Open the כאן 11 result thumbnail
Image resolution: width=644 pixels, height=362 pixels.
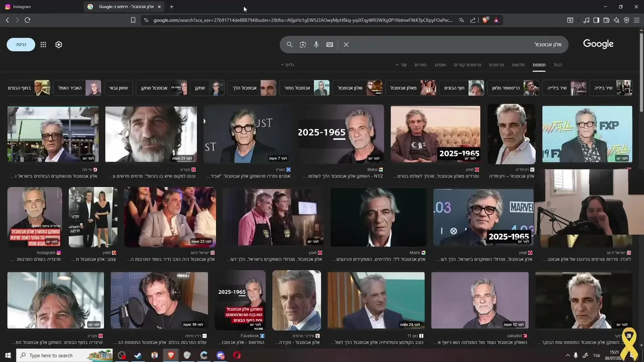click(376, 300)
